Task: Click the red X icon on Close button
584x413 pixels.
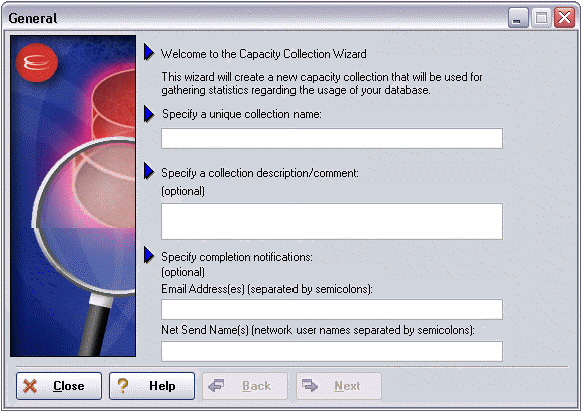Action: pyautogui.click(x=30, y=386)
